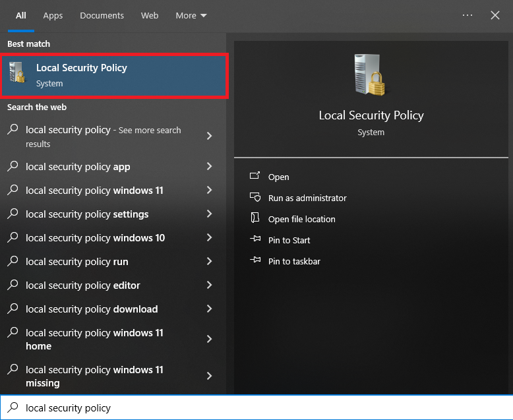The image size is (513, 420).
Task: Click search icon beside 'See more search results'
Action: click(13, 129)
